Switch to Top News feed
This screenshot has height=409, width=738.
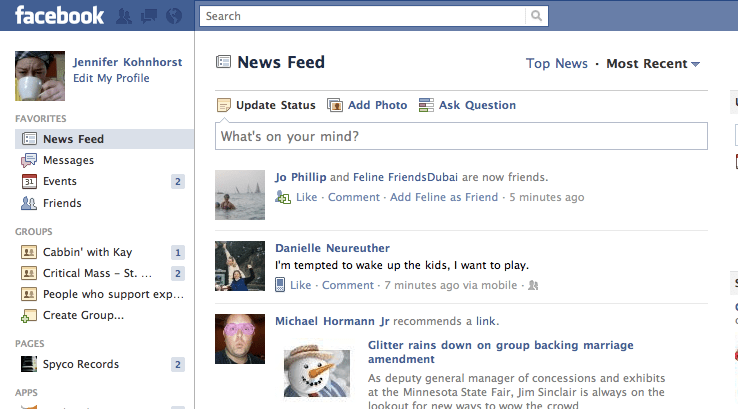pos(557,63)
